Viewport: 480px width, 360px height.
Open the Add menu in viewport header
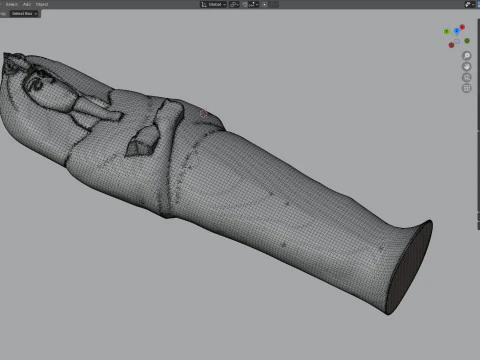point(27,4)
